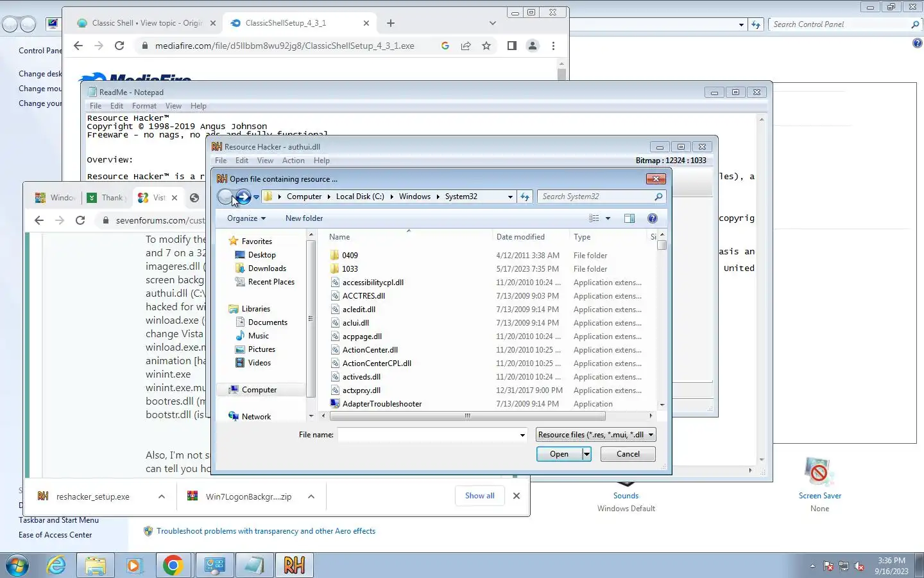Viewport: 924px width, 578px height.
Task: Open Documents library
Action: coord(268,322)
